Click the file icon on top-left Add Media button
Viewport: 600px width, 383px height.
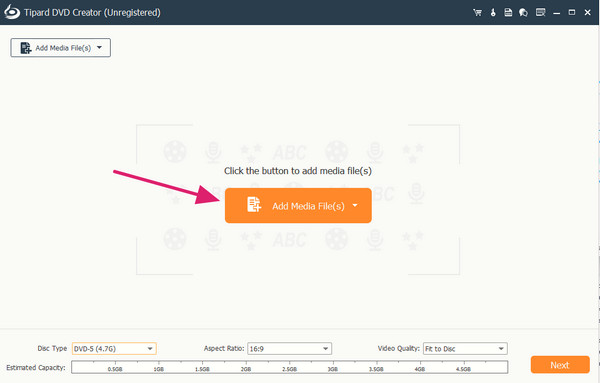[26, 48]
